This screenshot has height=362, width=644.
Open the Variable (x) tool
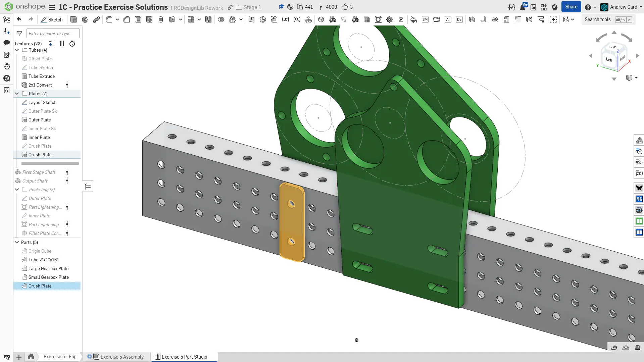coord(285,19)
